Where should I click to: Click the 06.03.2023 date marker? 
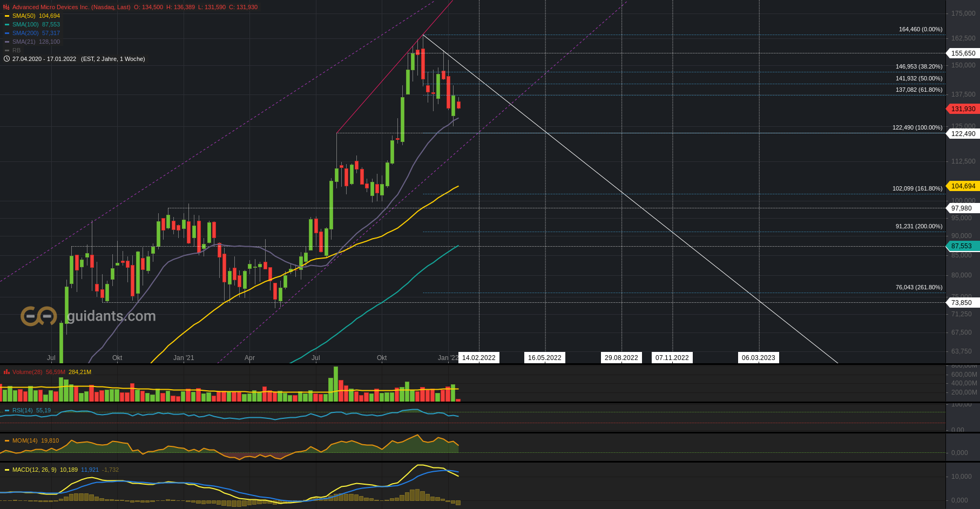(759, 357)
